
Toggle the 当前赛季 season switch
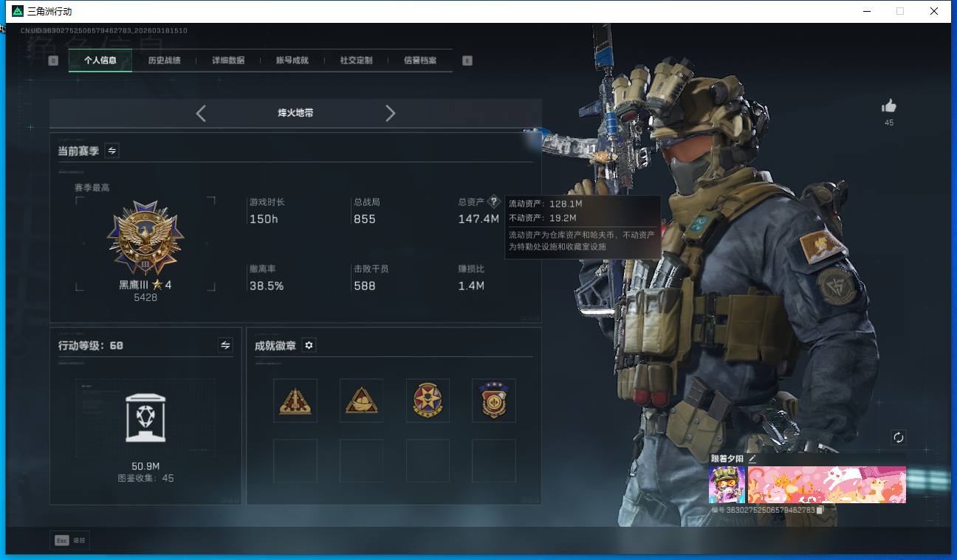112,151
